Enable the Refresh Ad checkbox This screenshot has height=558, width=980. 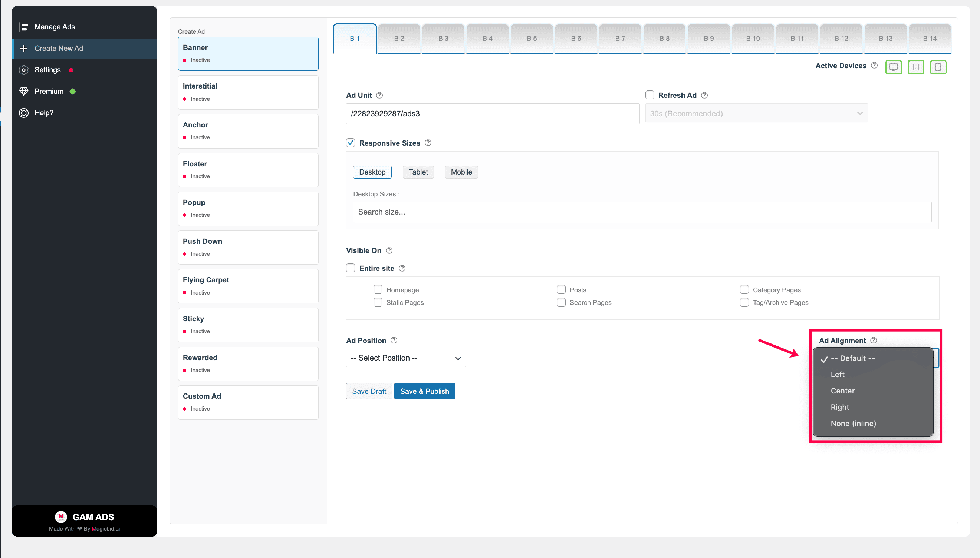[650, 94]
